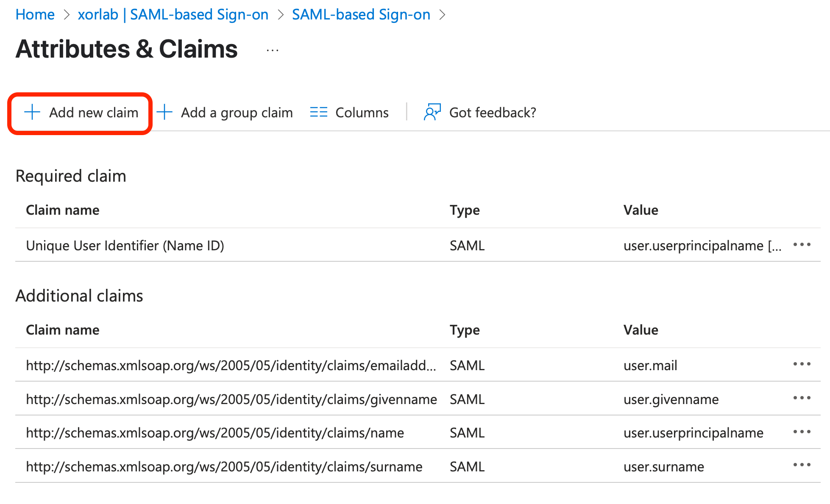This screenshot has height=504, width=830.
Task: Click SAML type in the givenname row
Action: click(x=467, y=399)
